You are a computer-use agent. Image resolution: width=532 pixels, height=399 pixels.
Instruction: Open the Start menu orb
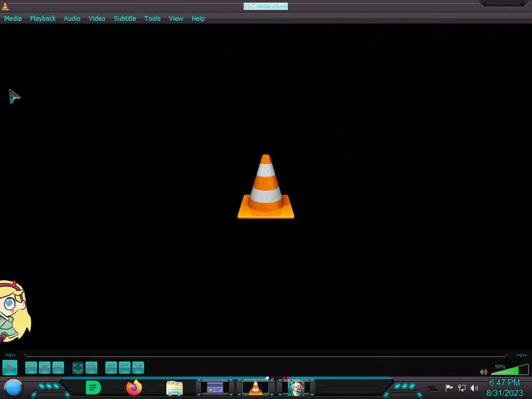pyautogui.click(x=13, y=388)
